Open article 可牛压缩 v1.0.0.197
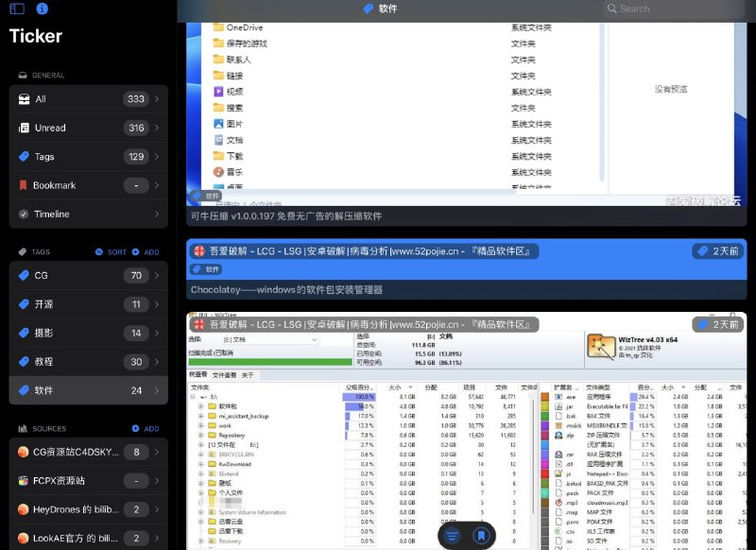 click(286, 216)
